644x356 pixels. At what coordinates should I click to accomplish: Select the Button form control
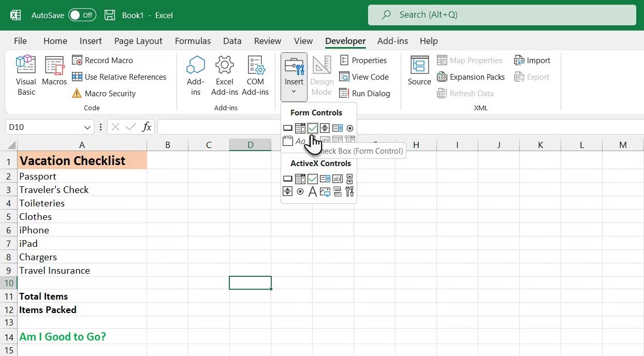288,128
